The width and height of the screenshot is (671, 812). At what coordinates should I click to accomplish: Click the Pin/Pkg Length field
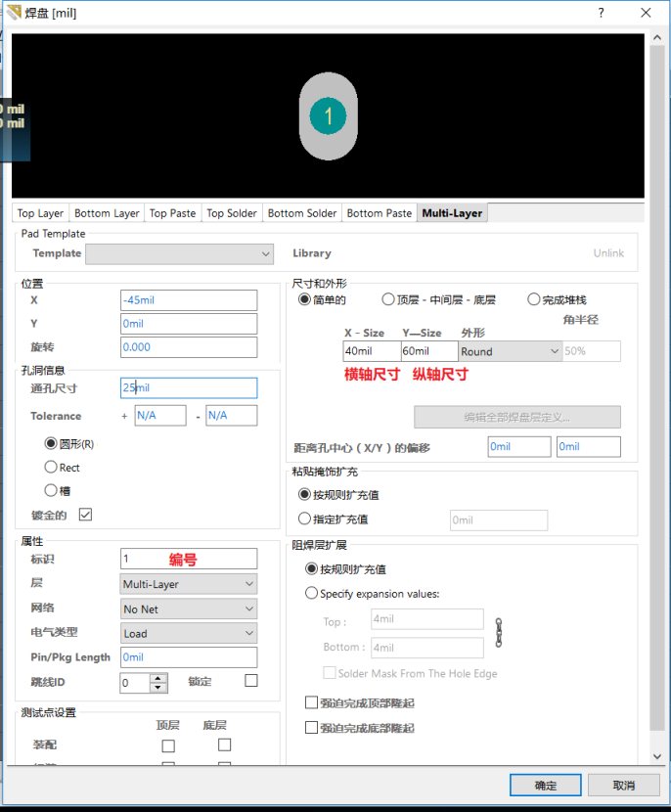(189, 657)
